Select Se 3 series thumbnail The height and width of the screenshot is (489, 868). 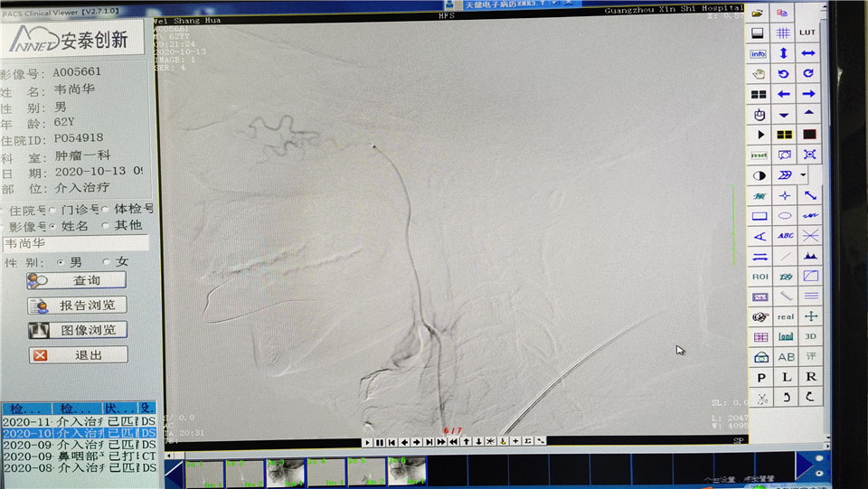tap(286, 473)
